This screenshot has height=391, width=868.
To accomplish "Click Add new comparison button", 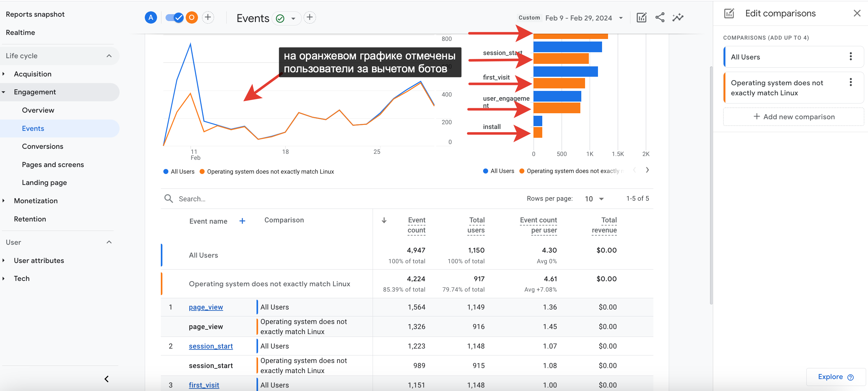I will [x=793, y=116].
